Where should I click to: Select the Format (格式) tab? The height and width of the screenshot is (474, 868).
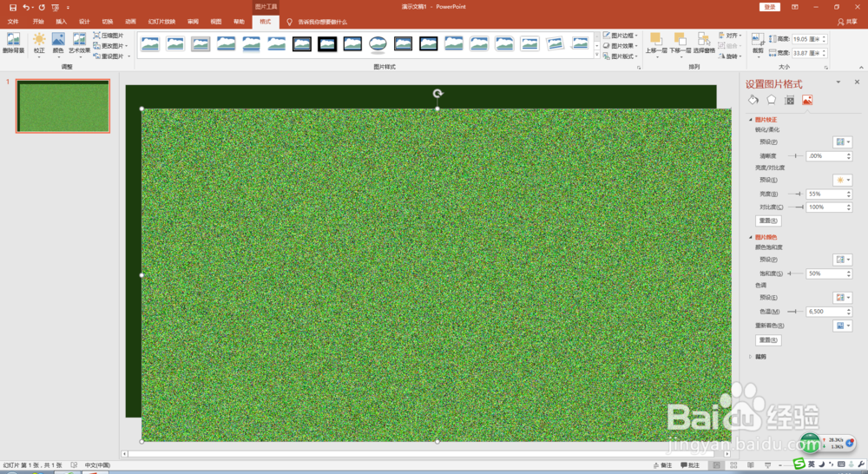click(266, 22)
